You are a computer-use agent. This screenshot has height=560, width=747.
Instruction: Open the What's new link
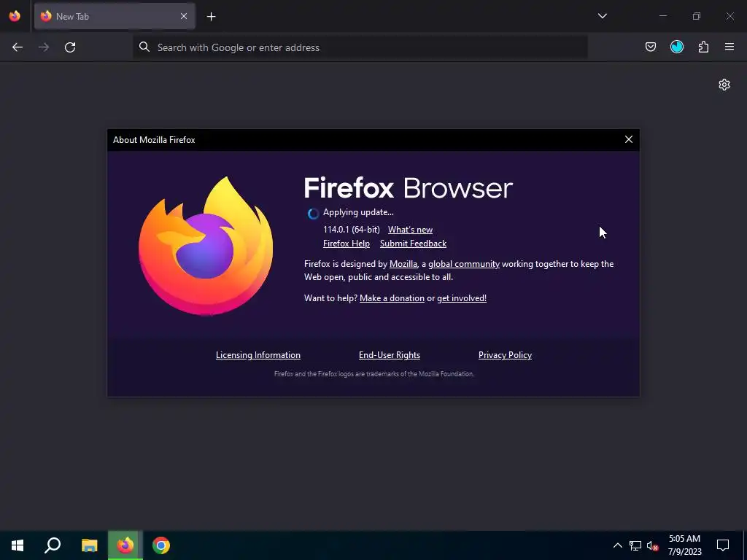coord(410,230)
